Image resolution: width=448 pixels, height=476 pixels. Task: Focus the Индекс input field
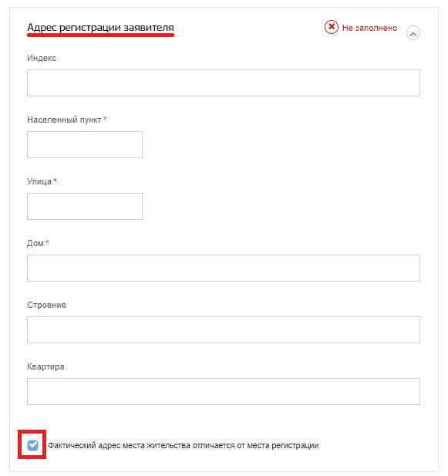[x=224, y=83]
